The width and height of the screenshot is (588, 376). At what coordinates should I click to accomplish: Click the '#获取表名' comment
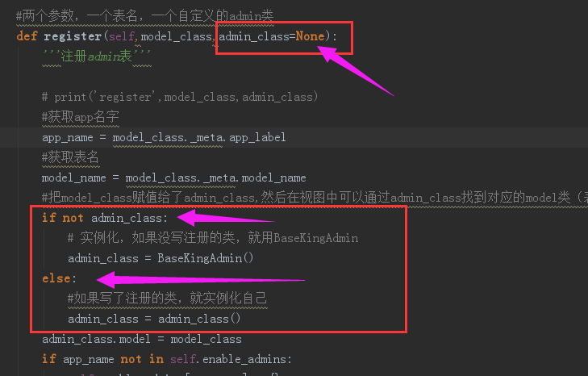(x=70, y=157)
